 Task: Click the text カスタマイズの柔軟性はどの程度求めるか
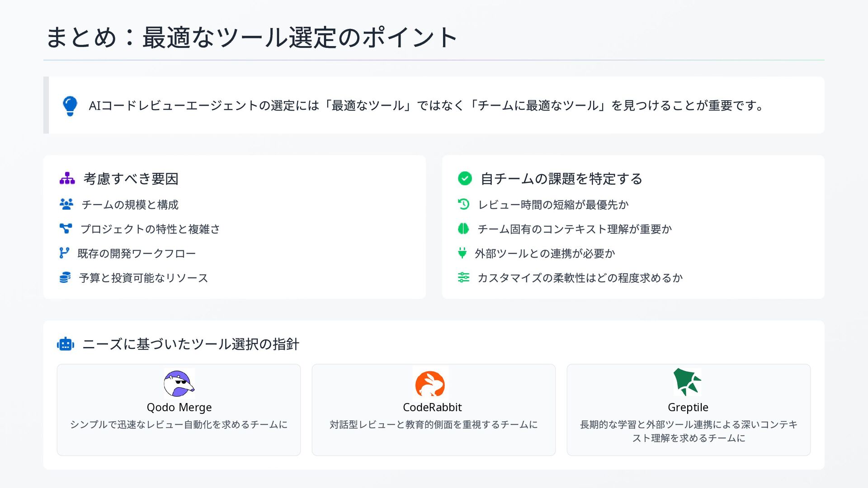(580, 278)
